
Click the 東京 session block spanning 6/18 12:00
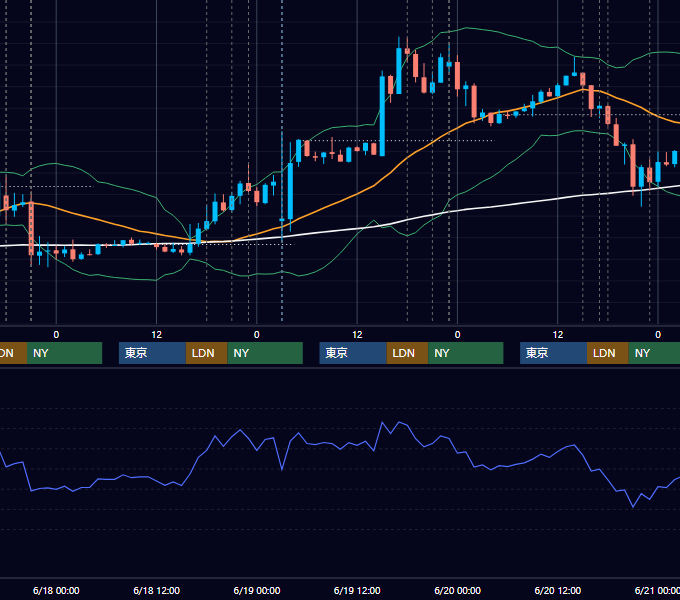tap(152, 353)
